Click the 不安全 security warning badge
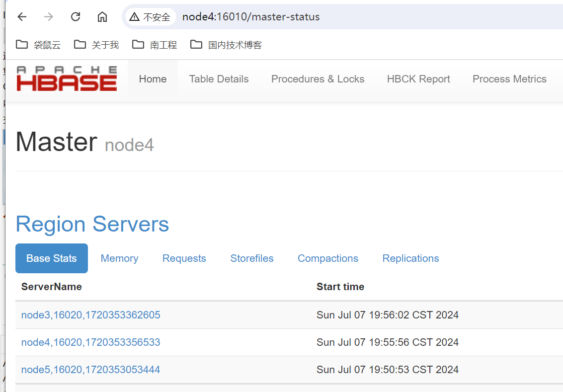 [x=150, y=17]
